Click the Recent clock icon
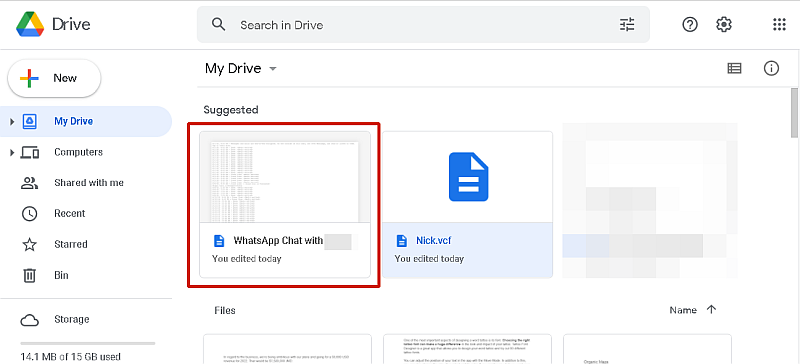800x364 pixels. 30,213
